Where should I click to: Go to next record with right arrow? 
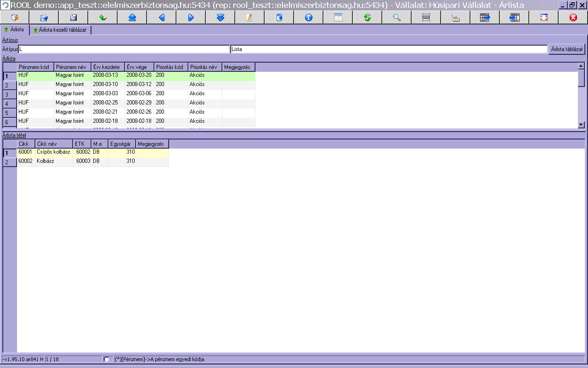(x=191, y=17)
